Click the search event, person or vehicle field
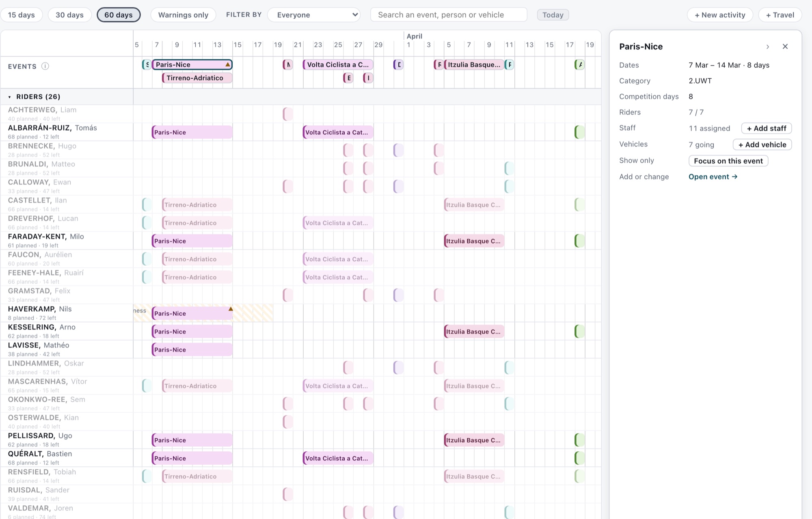 (x=449, y=15)
